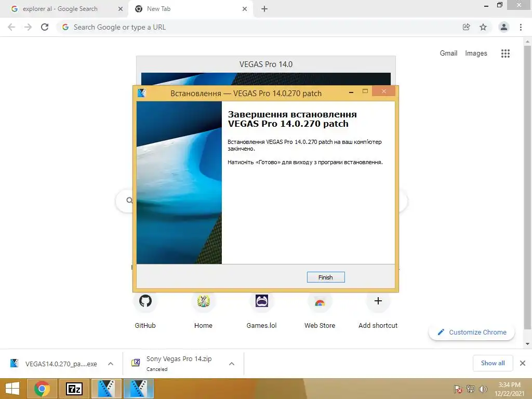Click VEGAS Pro 14.0 background window title
The width and height of the screenshot is (532, 399).
coord(266,64)
